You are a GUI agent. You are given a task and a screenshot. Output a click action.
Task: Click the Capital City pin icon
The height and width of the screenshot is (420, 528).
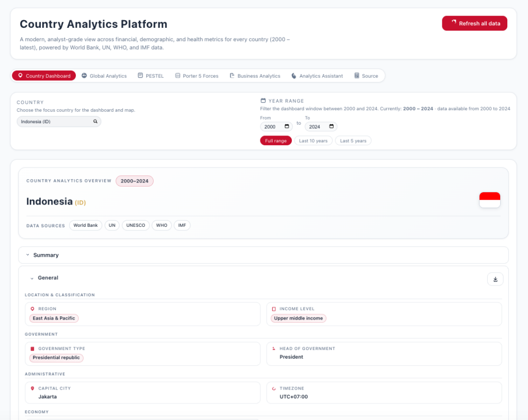click(32, 388)
